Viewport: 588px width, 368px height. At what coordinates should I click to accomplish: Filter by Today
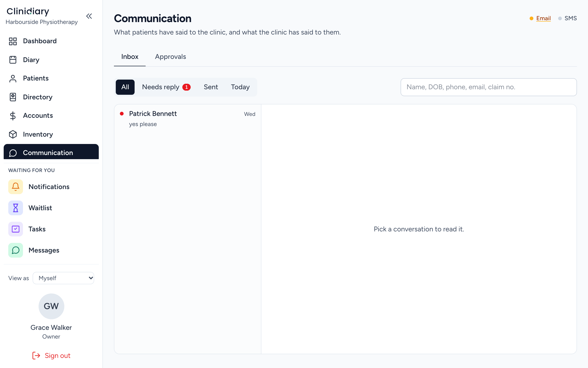(240, 87)
